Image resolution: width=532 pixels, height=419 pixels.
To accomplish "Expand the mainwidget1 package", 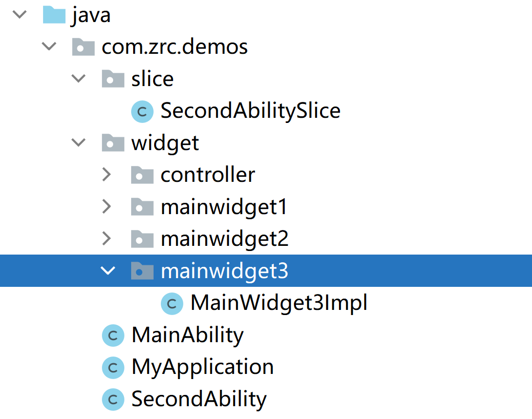I will [107, 207].
